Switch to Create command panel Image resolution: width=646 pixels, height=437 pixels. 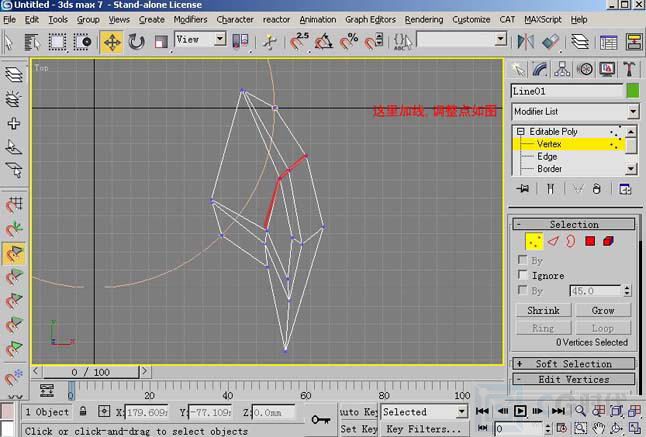click(519, 69)
